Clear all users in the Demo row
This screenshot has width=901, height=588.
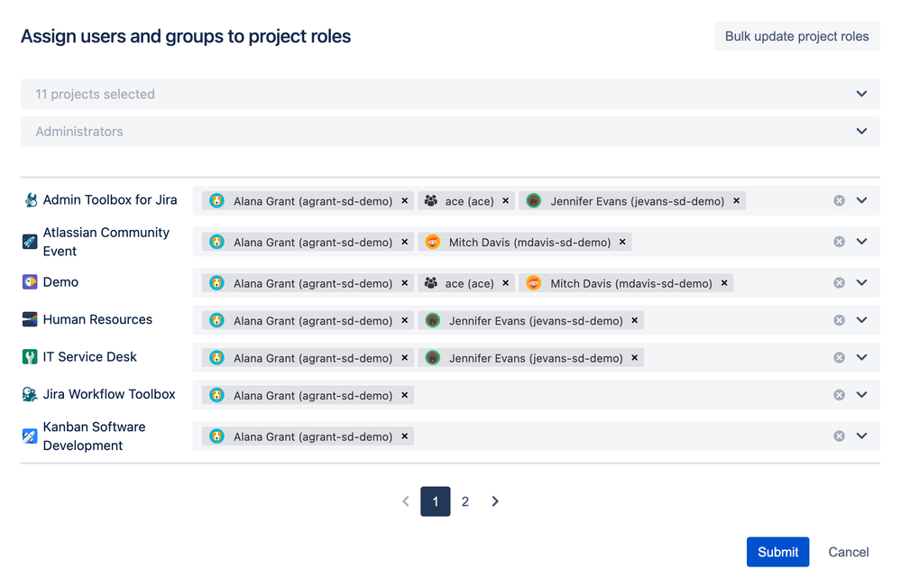[839, 283]
